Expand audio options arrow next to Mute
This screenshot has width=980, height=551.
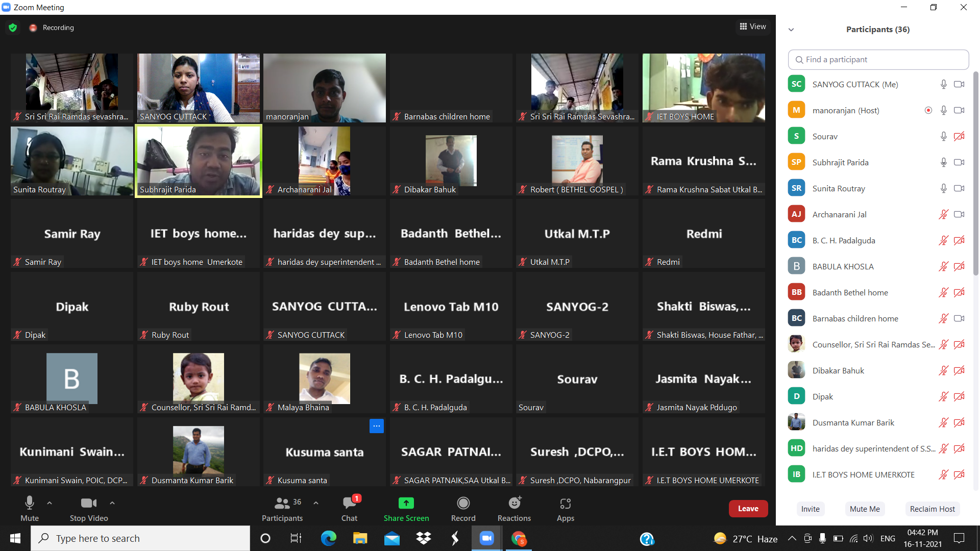(x=50, y=503)
